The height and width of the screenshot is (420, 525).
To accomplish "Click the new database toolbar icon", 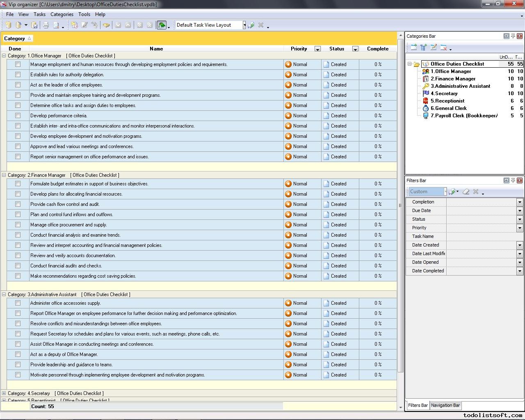I will [8, 25].
